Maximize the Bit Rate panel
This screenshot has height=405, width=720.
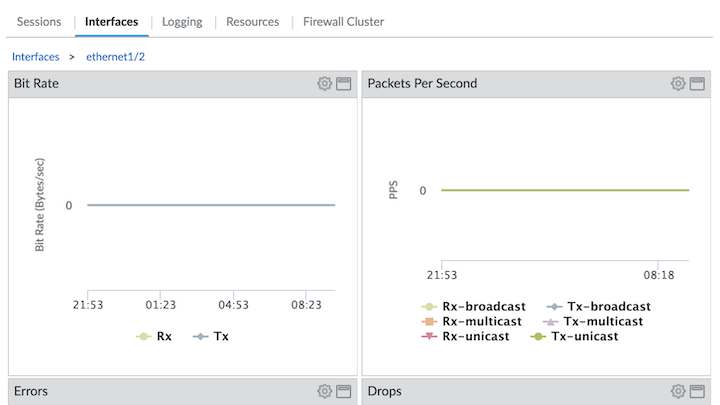344,84
